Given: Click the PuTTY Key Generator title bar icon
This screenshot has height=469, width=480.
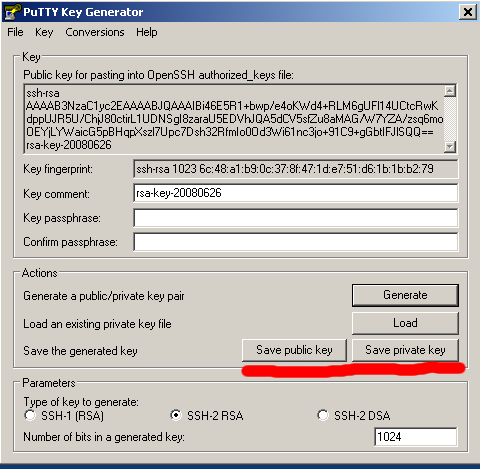Looking at the screenshot, I should click(12, 12).
